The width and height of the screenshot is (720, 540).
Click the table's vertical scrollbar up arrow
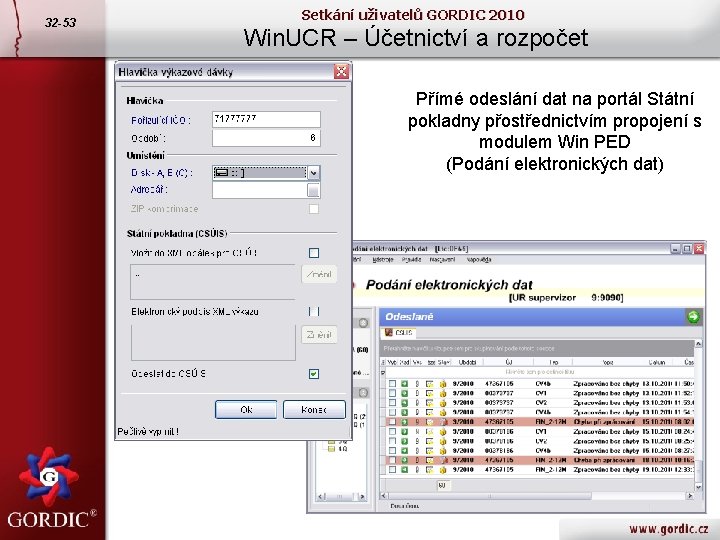(698, 343)
